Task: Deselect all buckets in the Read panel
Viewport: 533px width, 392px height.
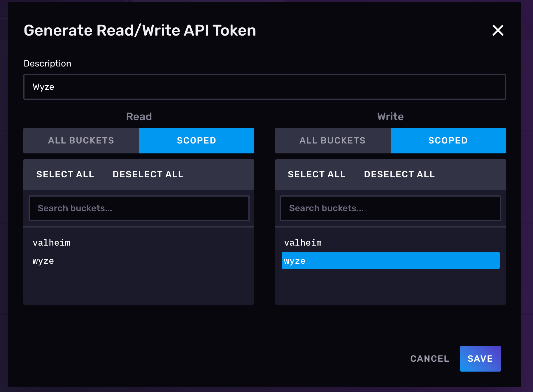Action: coord(148,174)
